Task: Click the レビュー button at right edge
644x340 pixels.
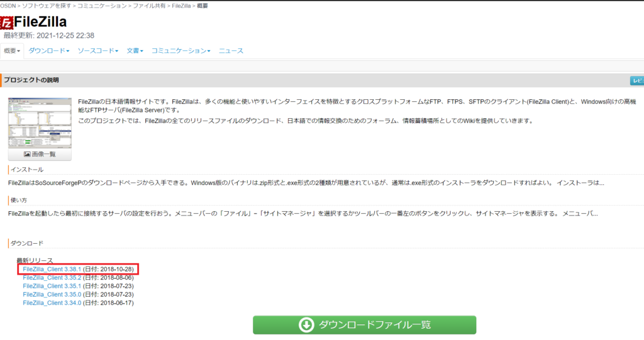Action: pos(637,81)
